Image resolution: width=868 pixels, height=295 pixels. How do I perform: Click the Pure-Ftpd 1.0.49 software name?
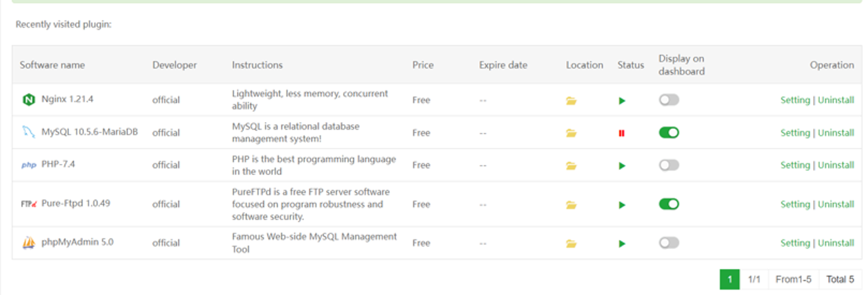click(76, 204)
